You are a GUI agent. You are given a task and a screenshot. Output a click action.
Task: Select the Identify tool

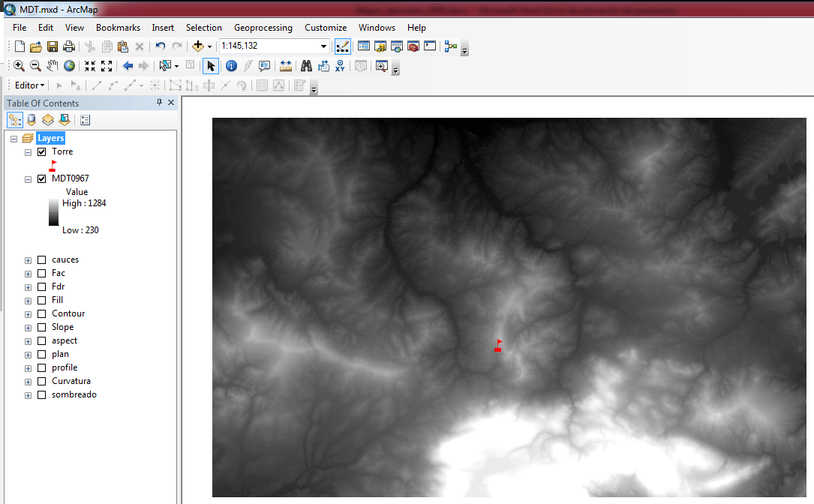point(231,66)
